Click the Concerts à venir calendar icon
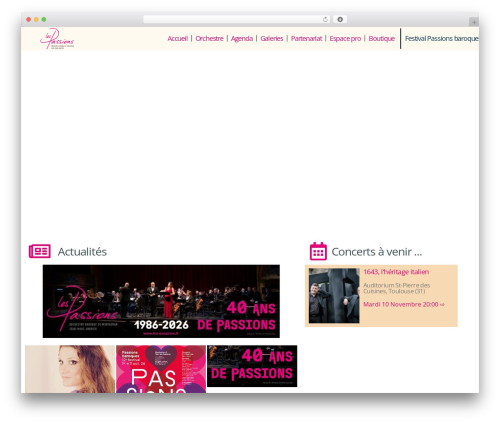 [x=318, y=251]
